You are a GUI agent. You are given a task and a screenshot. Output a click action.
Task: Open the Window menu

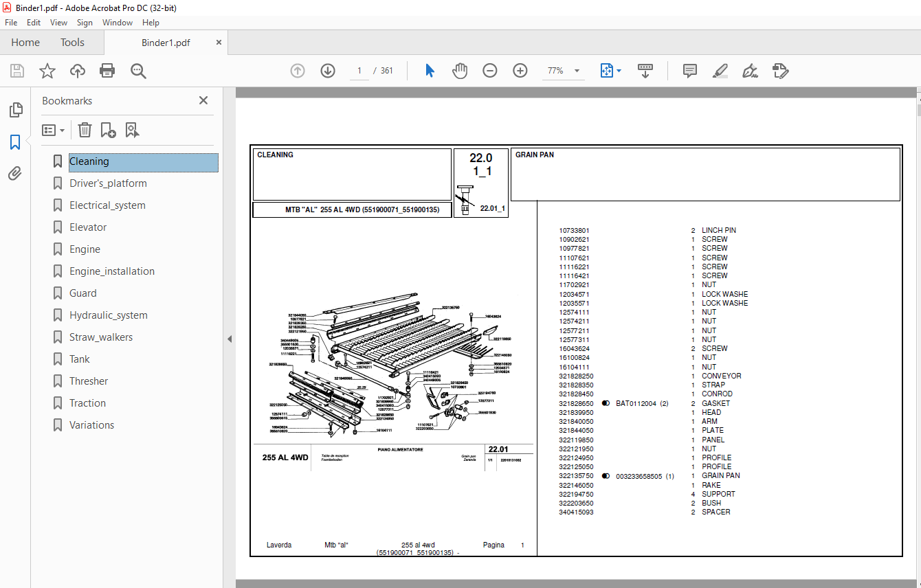pos(118,23)
